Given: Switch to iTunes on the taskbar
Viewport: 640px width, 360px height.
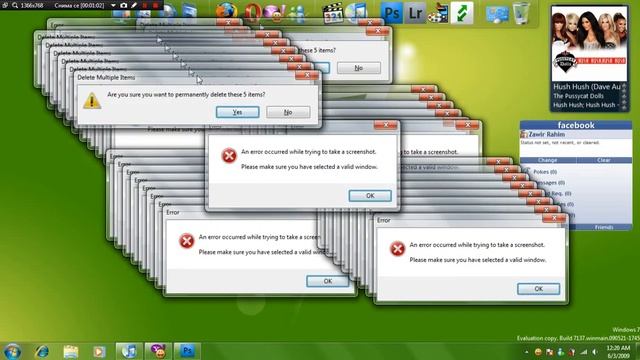Looking at the screenshot, I should [129, 351].
